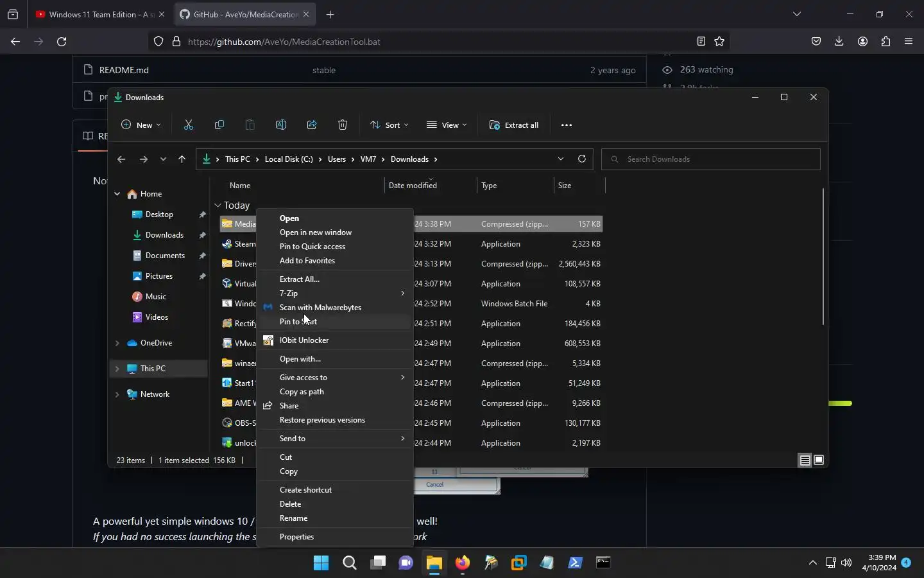Click Users breadcrumb segment
The image size is (924, 578).
337,159
